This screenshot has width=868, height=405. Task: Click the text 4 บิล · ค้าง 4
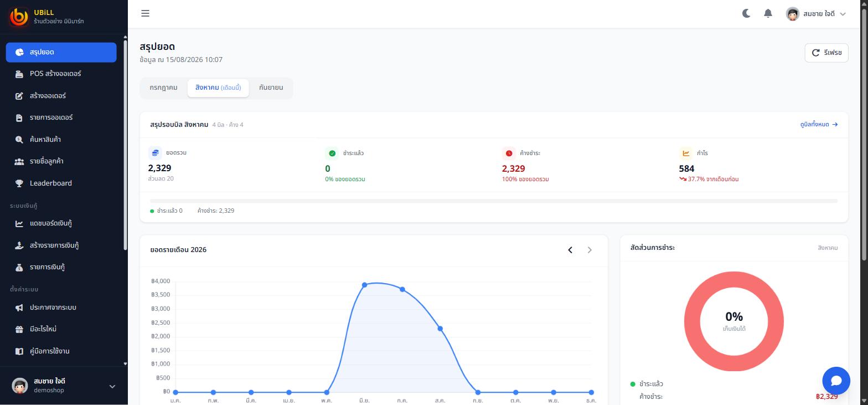(x=228, y=125)
